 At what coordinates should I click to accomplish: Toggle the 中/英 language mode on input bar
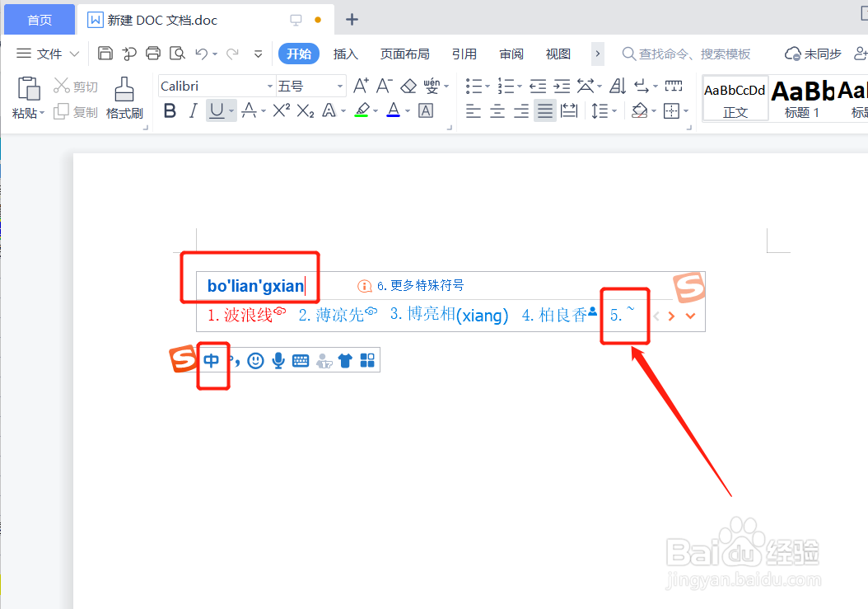213,360
